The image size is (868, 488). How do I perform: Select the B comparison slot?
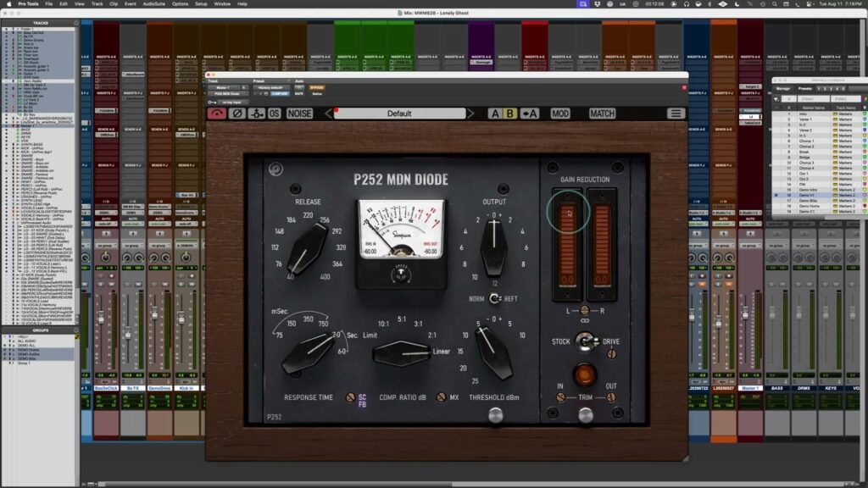tap(509, 114)
